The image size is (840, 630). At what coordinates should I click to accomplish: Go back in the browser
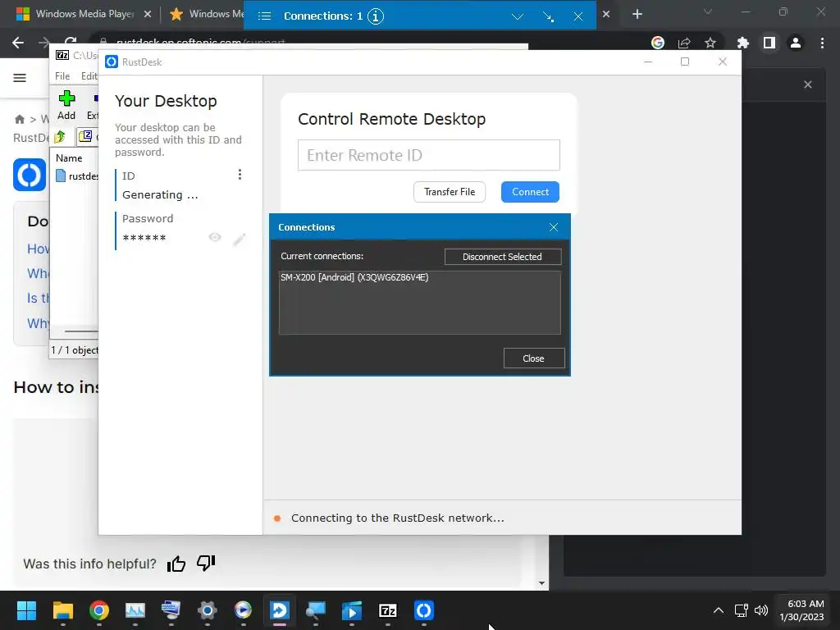click(x=18, y=43)
